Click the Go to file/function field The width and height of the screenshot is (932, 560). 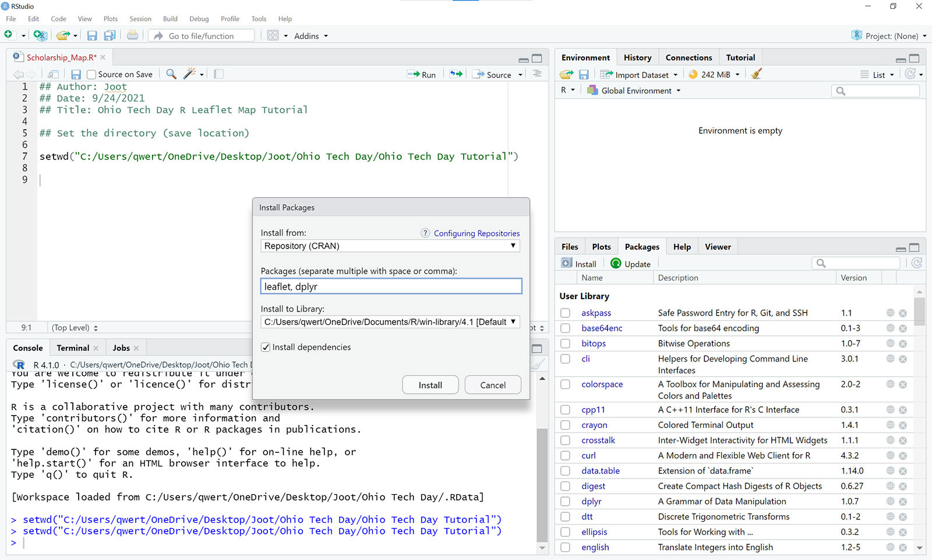[202, 36]
